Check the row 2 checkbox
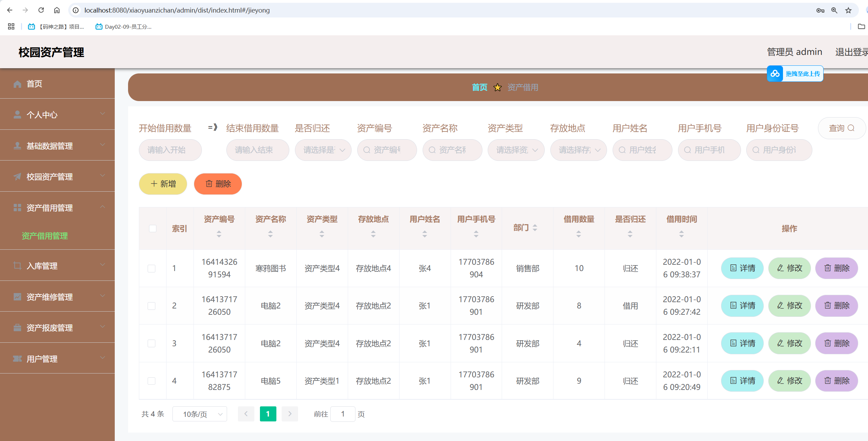Screen dimensions: 868x441 151,306
